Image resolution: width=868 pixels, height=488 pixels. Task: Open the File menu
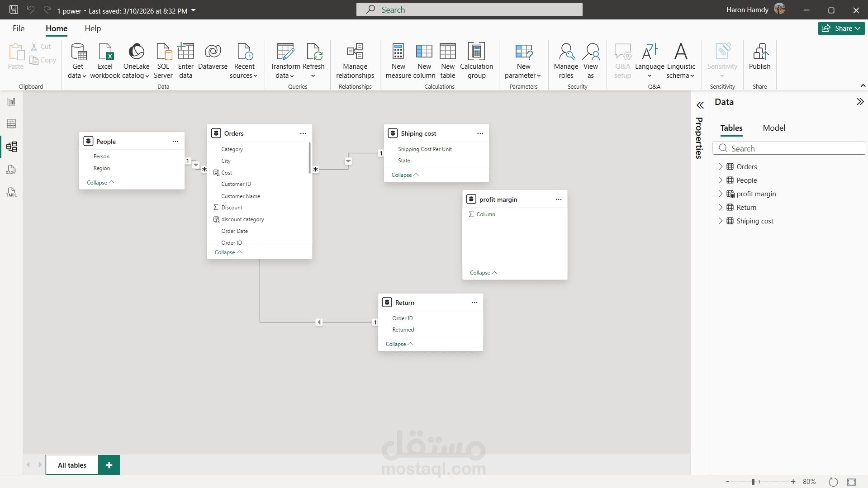19,28
